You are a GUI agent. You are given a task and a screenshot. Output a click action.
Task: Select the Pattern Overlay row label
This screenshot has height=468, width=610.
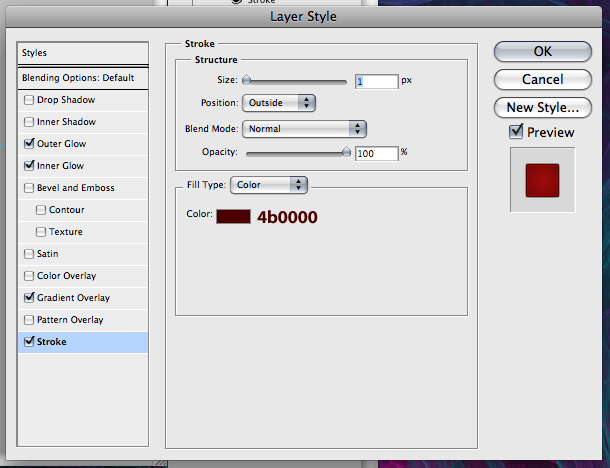(70, 320)
